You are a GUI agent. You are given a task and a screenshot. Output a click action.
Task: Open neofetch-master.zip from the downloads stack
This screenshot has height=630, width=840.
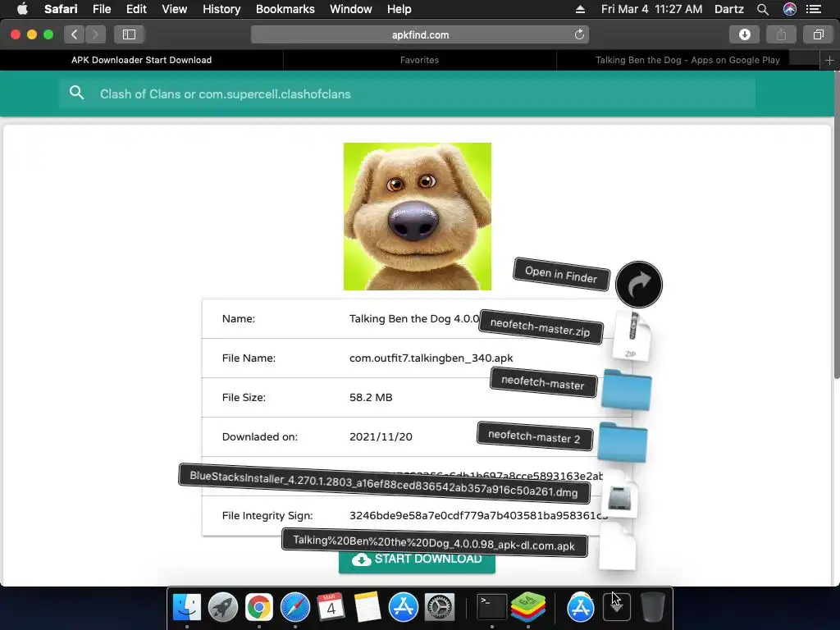[632, 336]
